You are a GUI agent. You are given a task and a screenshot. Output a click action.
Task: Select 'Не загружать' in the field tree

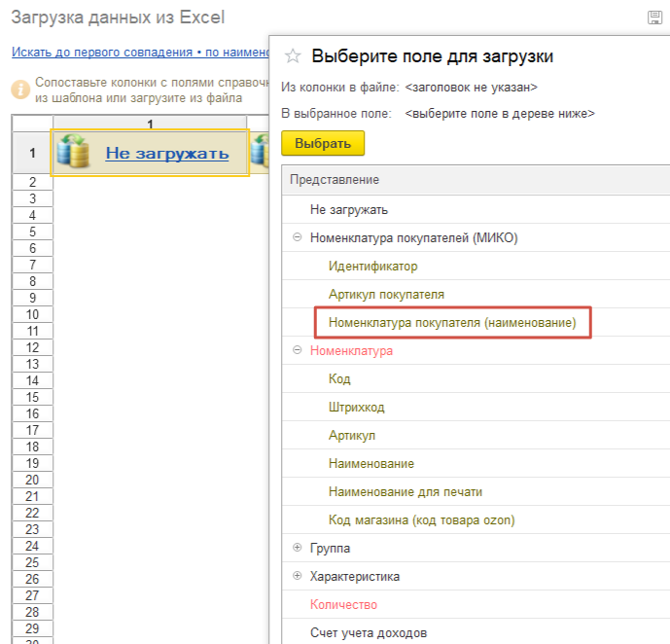349,209
